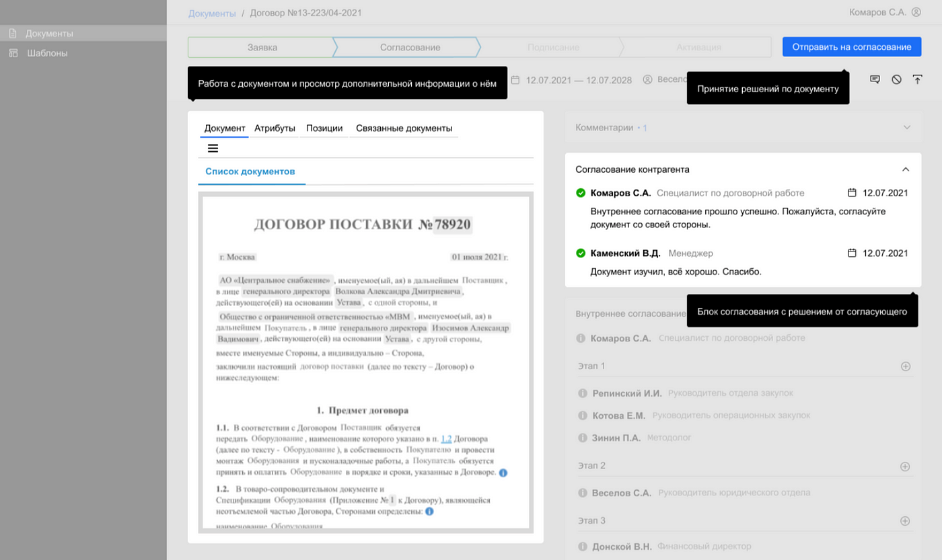Click the cancel (crossed circle) icon
This screenshot has height=560, width=942.
click(896, 79)
